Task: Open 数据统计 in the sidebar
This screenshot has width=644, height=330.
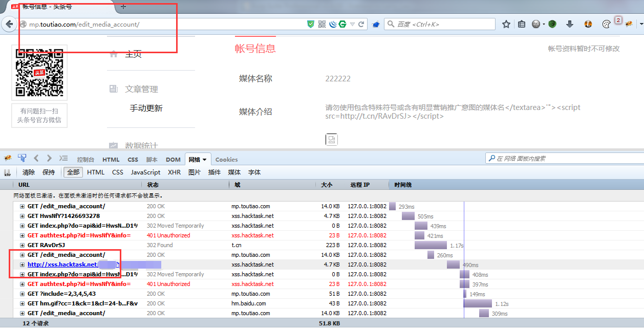Action: (141, 145)
